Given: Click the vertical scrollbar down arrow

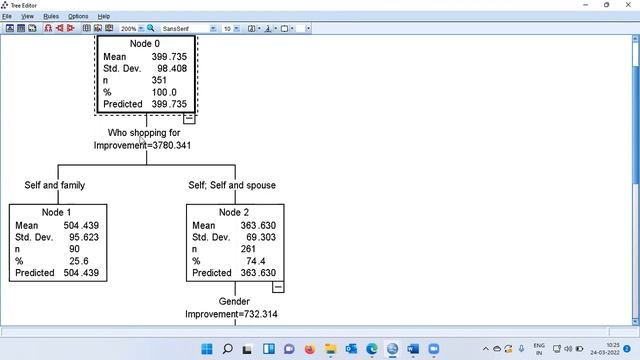Looking at the screenshot, I should pyautogui.click(x=636, y=322).
